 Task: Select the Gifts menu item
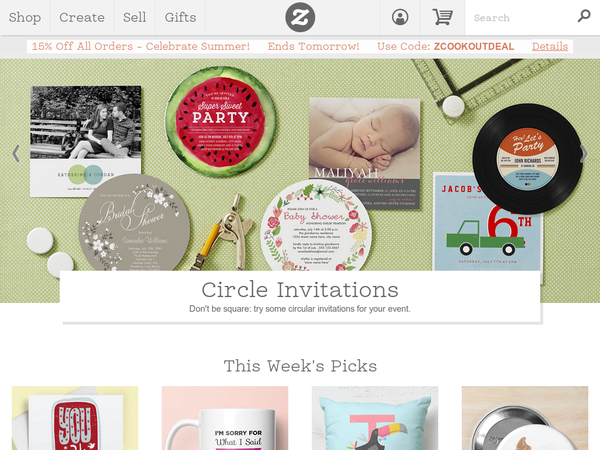point(180,17)
